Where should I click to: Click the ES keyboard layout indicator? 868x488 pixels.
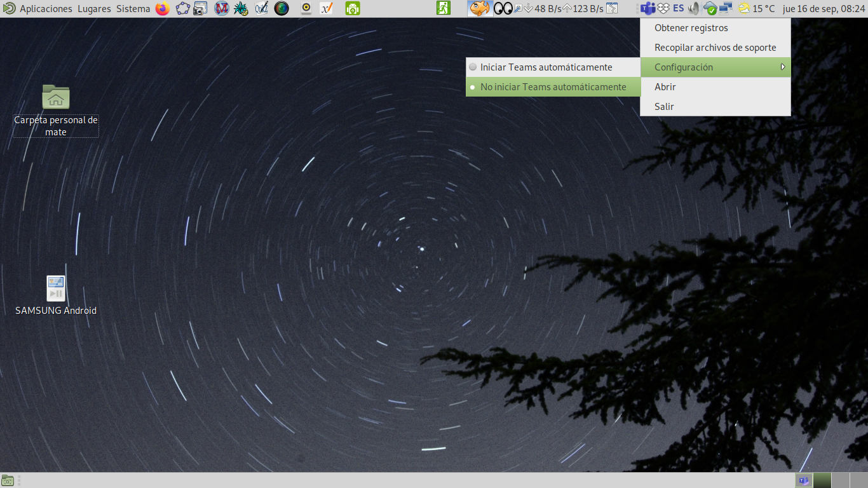click(679, 8)
